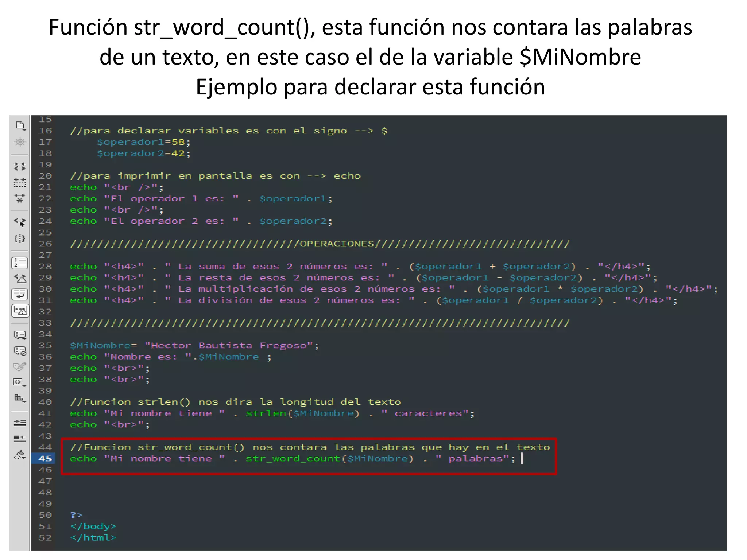Image resolution: width=747 pixels, height=560 pixels.
Task: Click the strlen() comment line
Action: pyautogui.click(x=236, y=402)
